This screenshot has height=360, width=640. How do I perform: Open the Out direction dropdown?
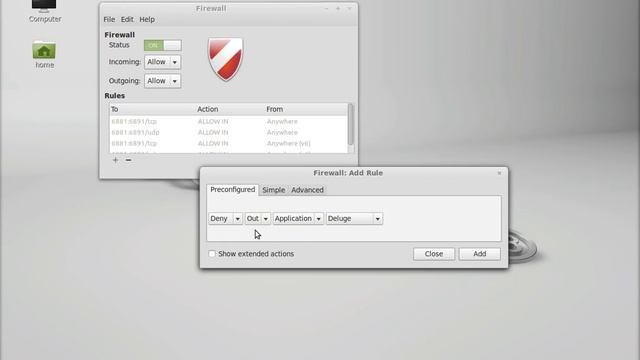(x=258, y=219)
